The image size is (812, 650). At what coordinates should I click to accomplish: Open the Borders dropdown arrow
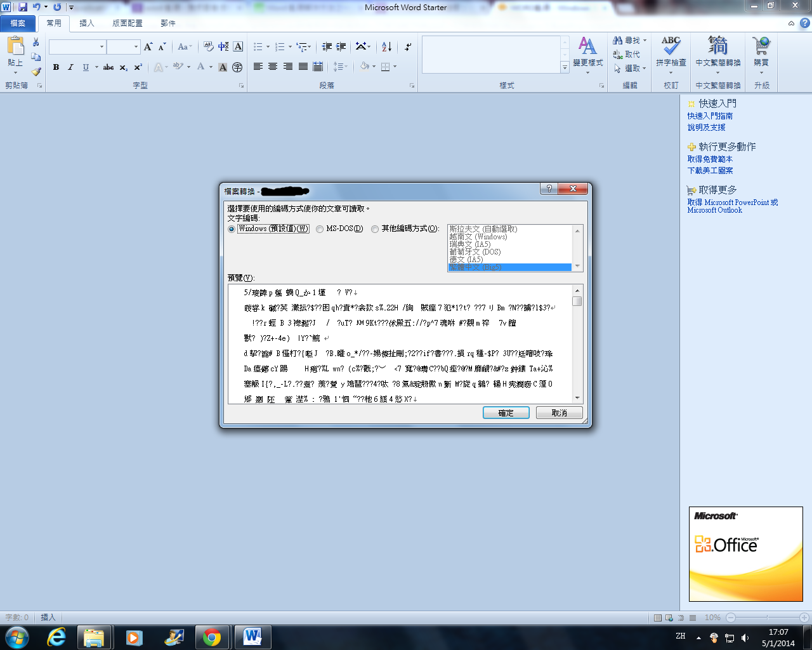[x=395, y=66]
